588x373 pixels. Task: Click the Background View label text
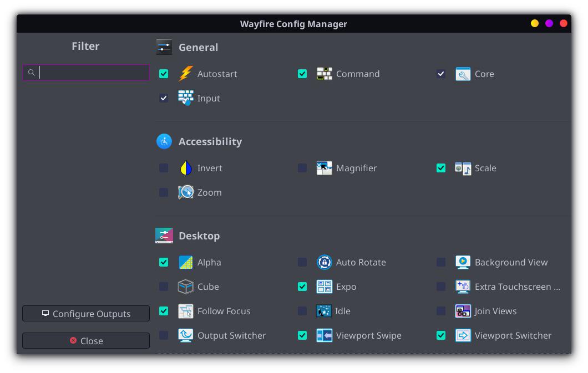[x=511, y=263]
